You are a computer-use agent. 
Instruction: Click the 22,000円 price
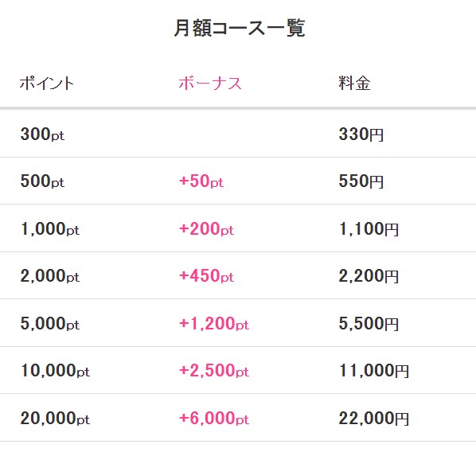(x=374, y=418)
